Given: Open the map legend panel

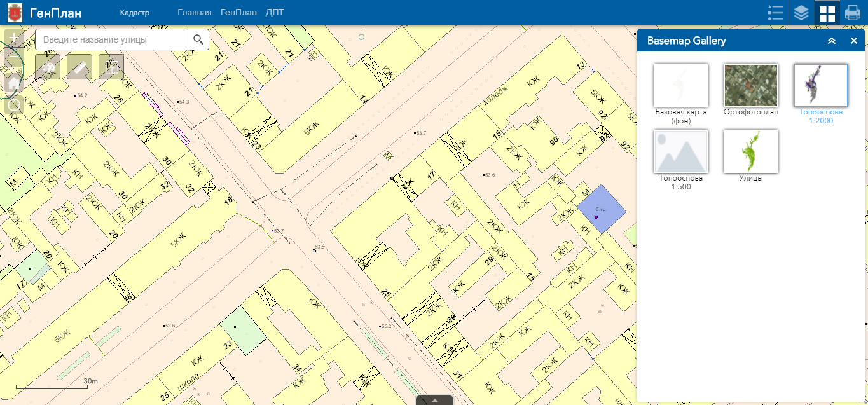Looking at the screenshot, I should 776,13.
